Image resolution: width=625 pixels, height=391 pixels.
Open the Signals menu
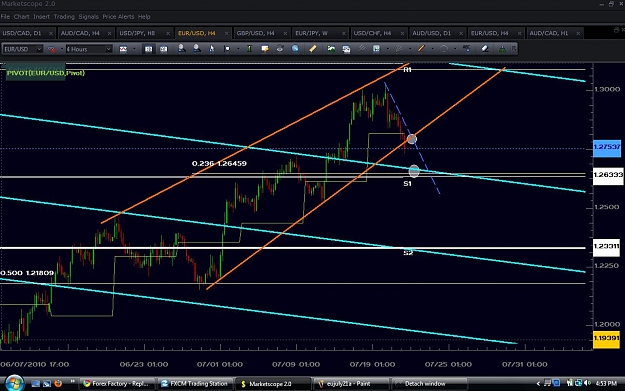tap(88, 17)
